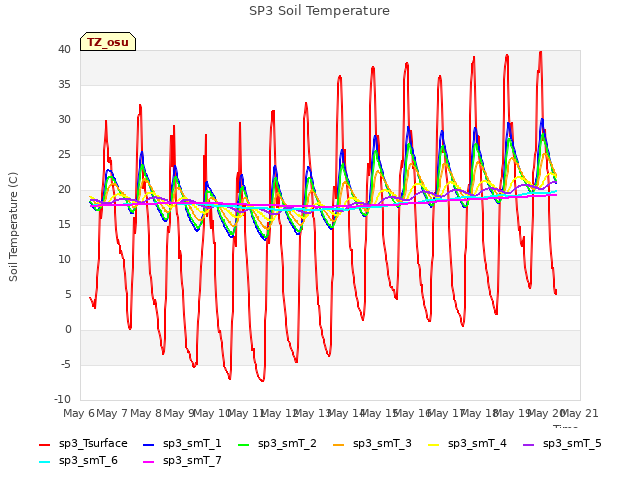Viewport: 640px width, 480px height.
Task: Toggle the sp3_Tsurface legend entry
Action: point(83,444)
